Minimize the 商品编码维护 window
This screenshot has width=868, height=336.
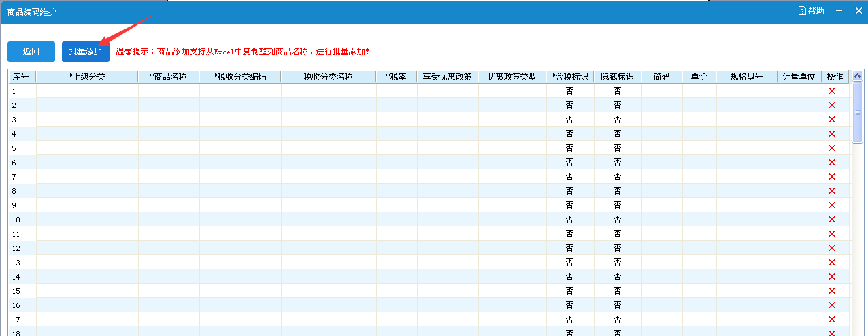coord(839,11)
